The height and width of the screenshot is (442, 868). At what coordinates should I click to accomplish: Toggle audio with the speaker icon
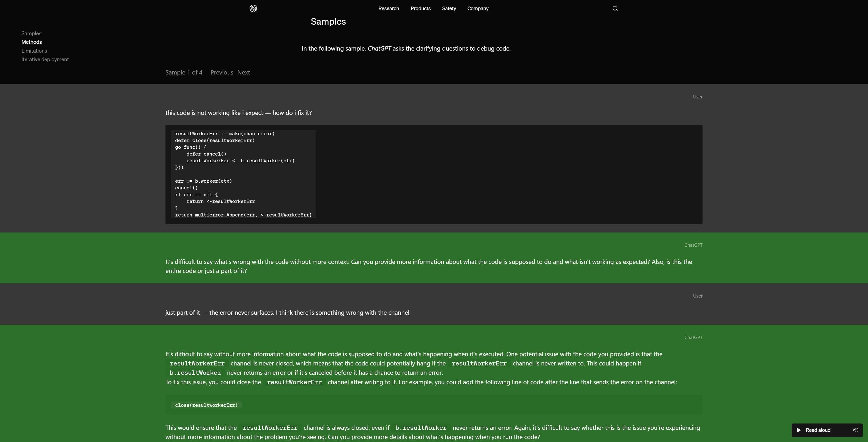tap(856, 430)
